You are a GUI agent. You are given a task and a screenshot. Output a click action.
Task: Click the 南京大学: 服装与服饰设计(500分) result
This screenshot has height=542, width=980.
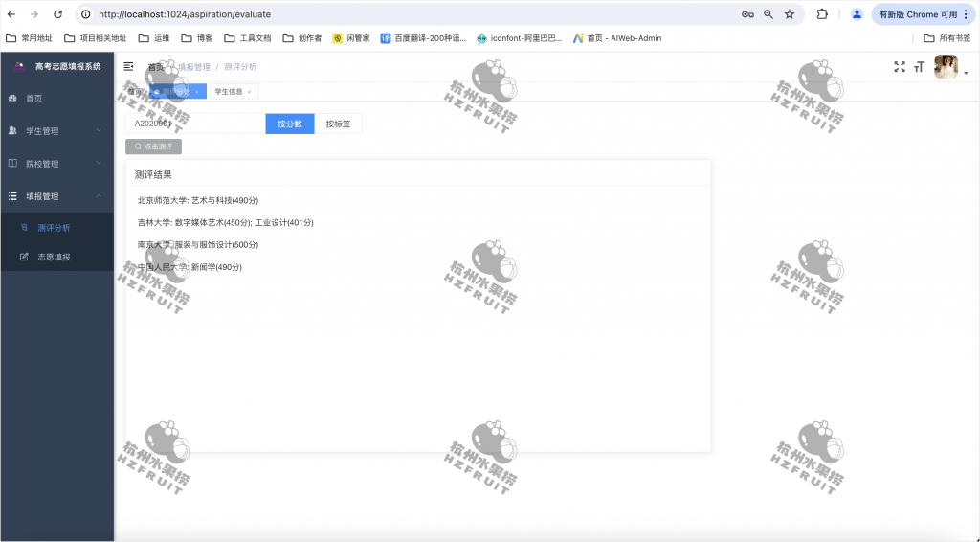(x=198, y=244)
